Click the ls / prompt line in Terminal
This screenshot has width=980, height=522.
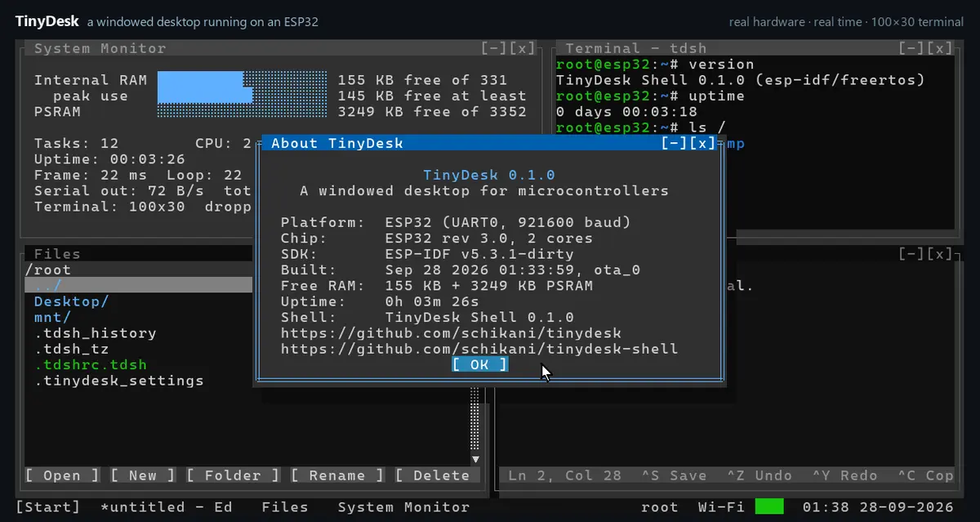(641, 127)
